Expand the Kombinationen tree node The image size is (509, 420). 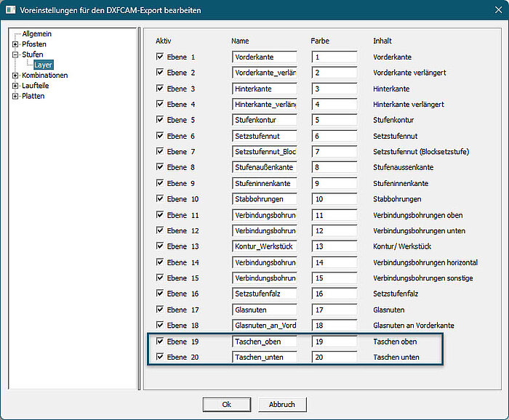pyautogui.click(x=15, y=76)
